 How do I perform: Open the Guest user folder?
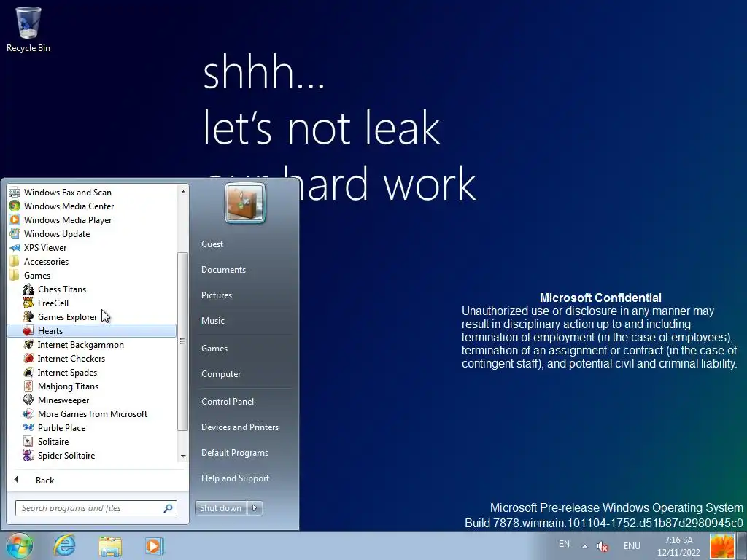coord(212,244)
